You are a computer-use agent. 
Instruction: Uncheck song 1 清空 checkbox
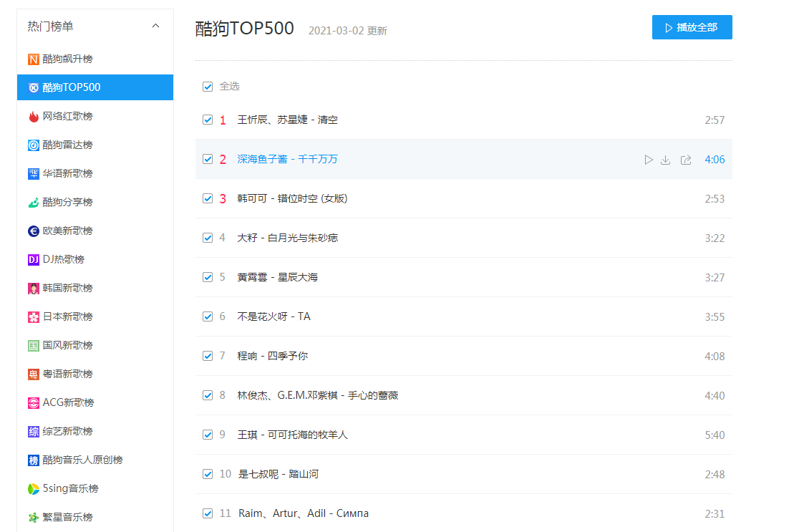(x=208, y=120)
